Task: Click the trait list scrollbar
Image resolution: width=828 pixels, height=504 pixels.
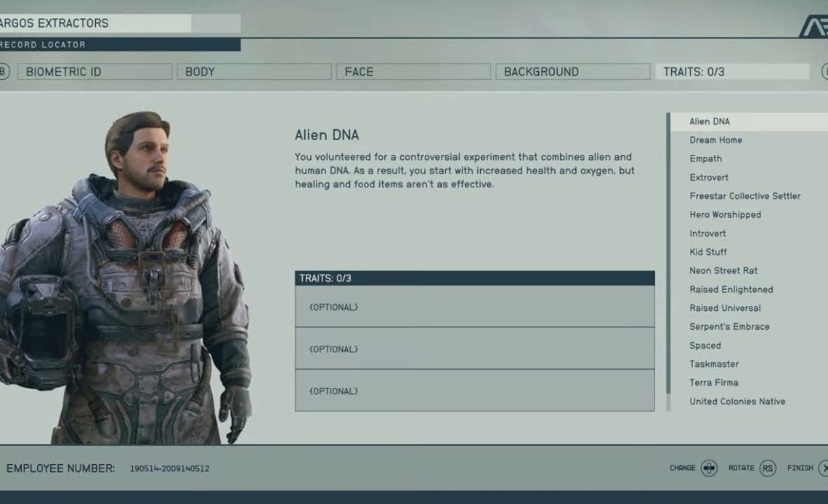Action: click(x=668, y=254)
